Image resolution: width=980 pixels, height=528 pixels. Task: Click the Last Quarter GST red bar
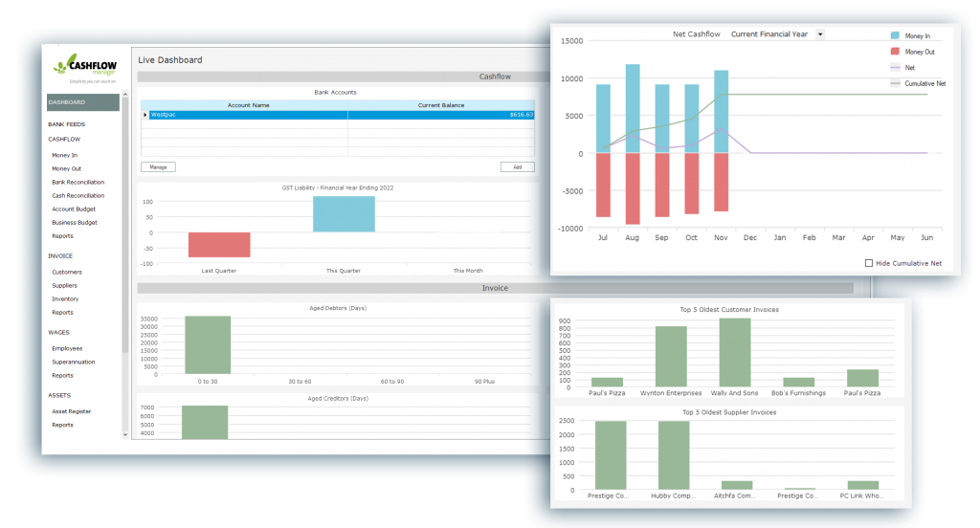click(219, 245)
